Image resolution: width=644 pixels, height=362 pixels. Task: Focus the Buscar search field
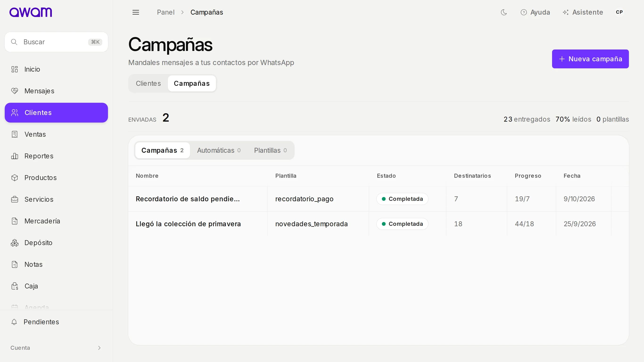pyautogui.click(x=56, y=42)
